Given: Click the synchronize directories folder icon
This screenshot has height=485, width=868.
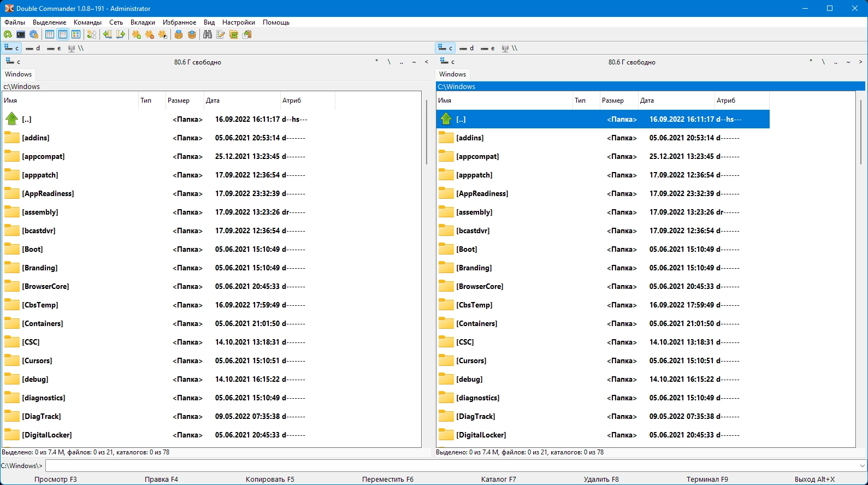Looking at the screenshot, I should point(234,34).
